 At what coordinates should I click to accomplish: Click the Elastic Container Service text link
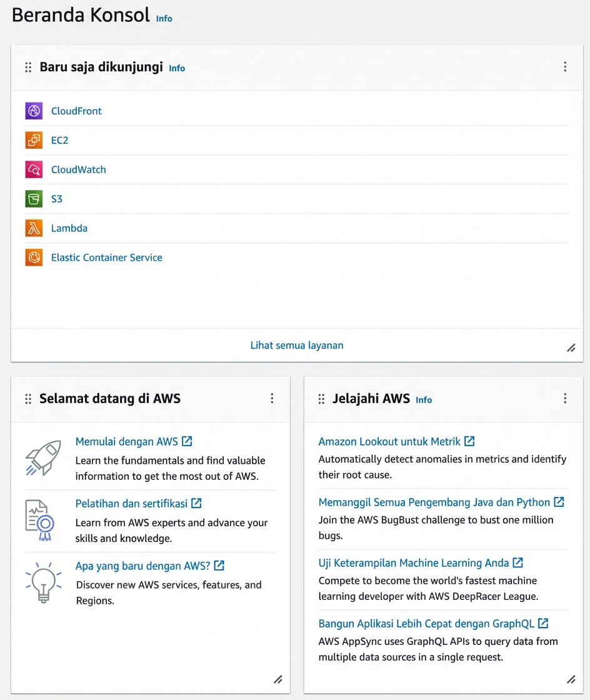107,257
